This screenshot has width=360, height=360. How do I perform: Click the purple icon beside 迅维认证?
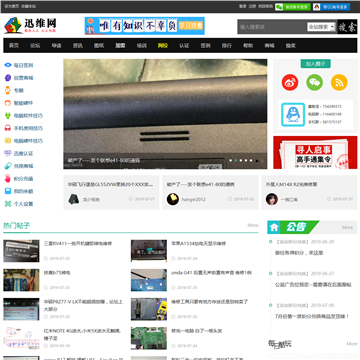pos(8,153)
